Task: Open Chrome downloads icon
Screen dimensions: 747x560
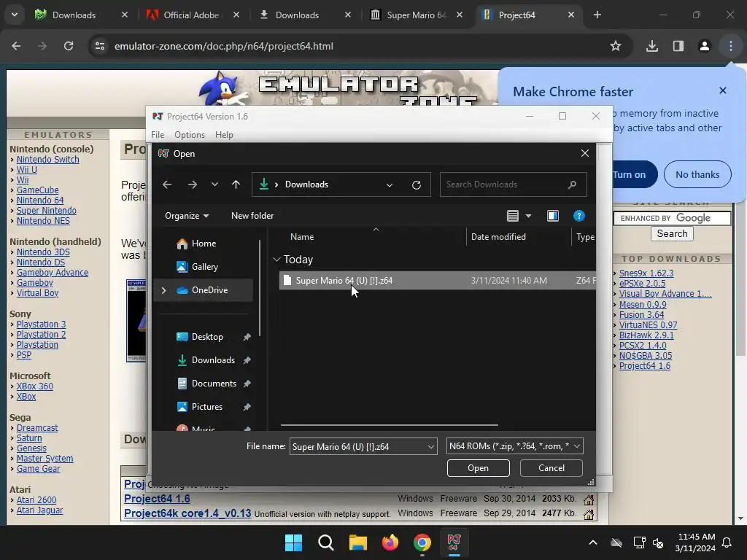Action: (x=651, y=46)
